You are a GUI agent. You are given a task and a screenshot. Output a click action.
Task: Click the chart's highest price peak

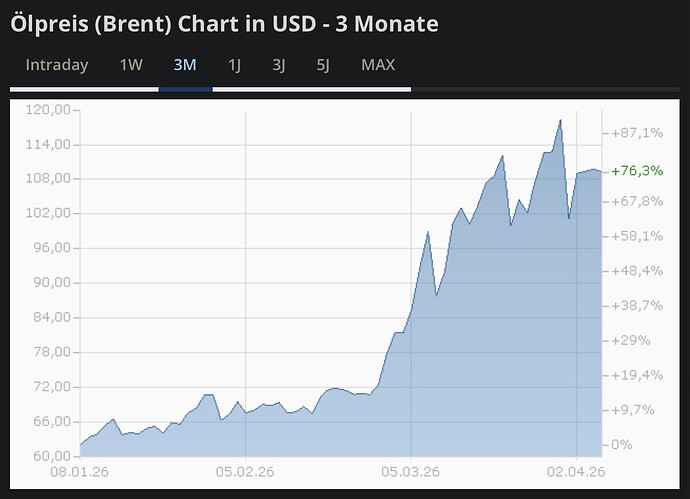[560, 120]
